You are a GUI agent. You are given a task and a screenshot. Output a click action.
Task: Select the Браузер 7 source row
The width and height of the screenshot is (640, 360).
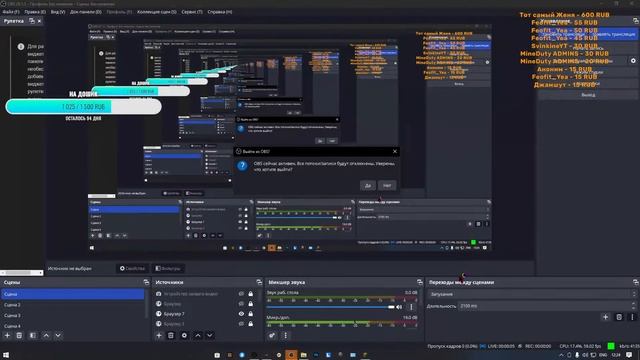coord(204,314)
